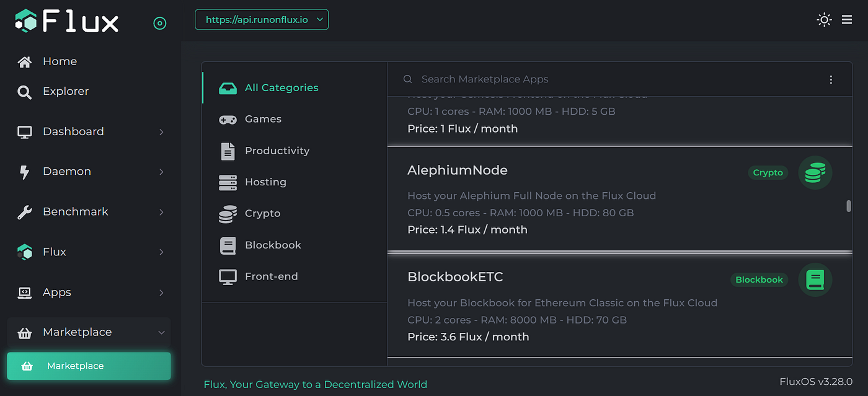868x396 pixels.
Task: Click the Hosting server icon
Action: [x=228, y=182]
